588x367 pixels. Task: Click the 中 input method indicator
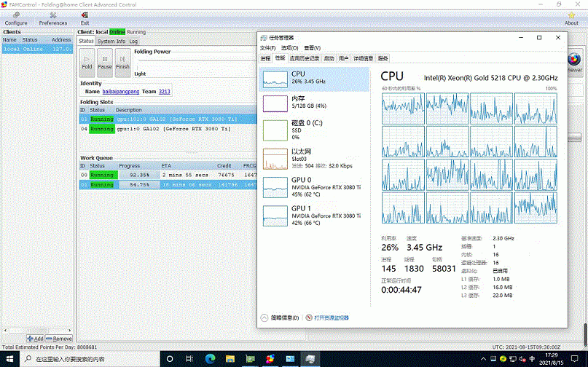[532, 359]
